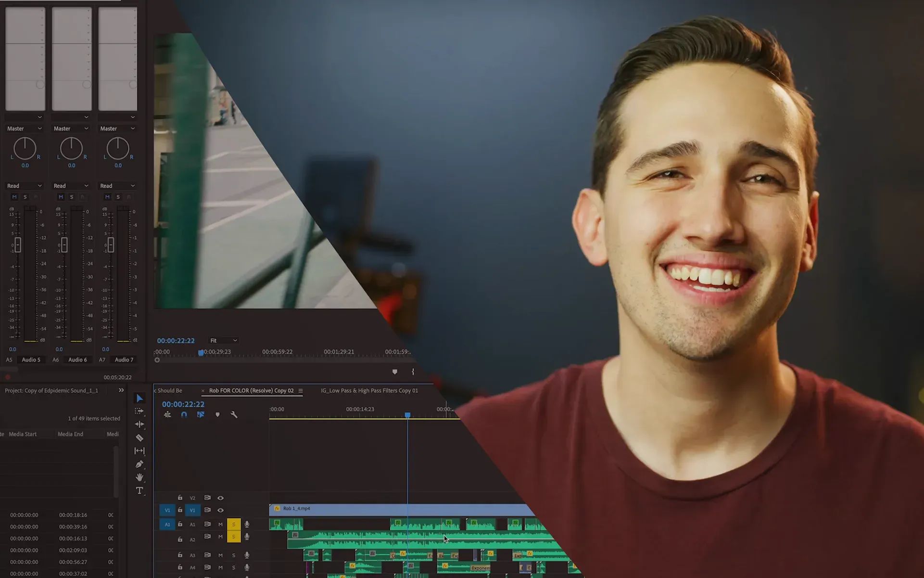
Task: Click the Media End column header
Action: click(70, 434)
